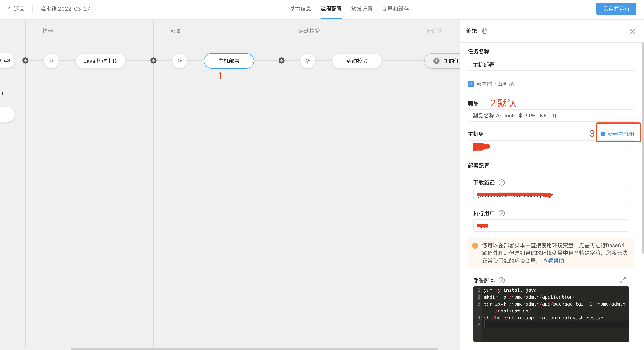Click the trash icon next to 编辑

(x=484, y=31)
